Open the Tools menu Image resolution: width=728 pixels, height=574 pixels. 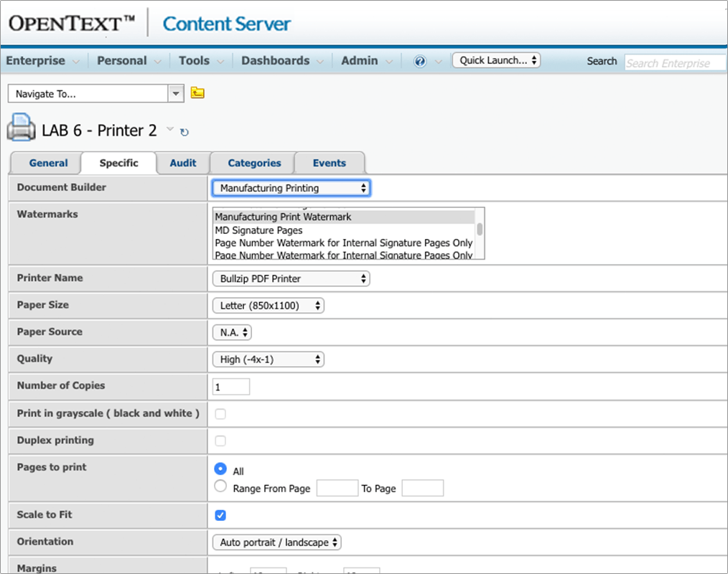coord(201,61)
